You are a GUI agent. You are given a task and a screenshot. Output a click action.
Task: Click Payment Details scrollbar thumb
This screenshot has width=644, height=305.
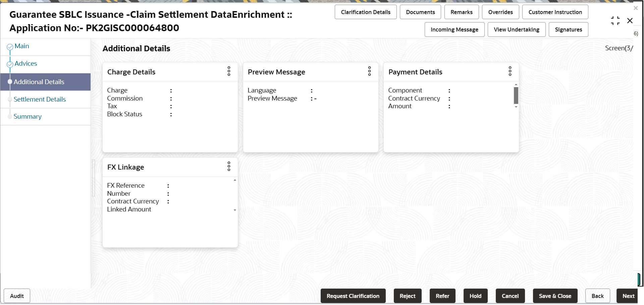516,96
